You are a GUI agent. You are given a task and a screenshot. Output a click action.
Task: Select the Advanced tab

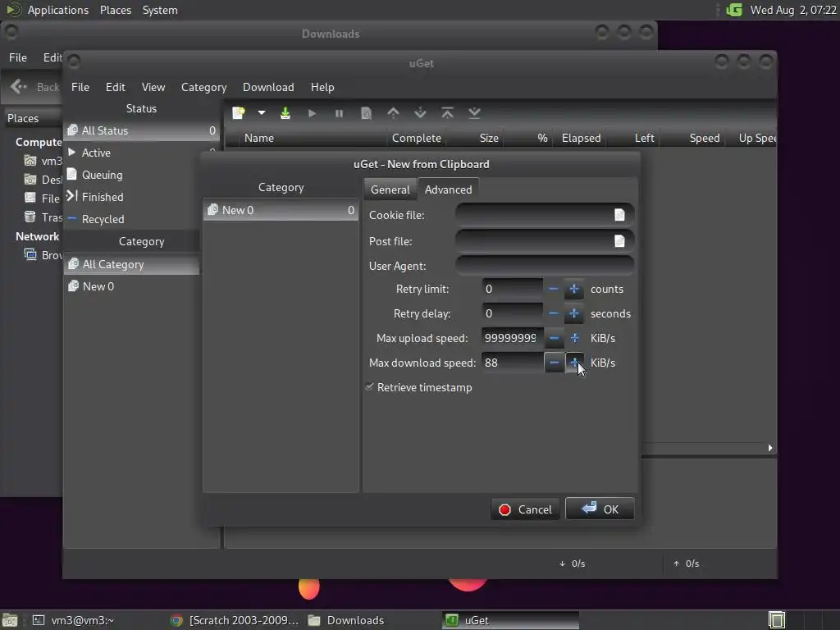[449, 189]
